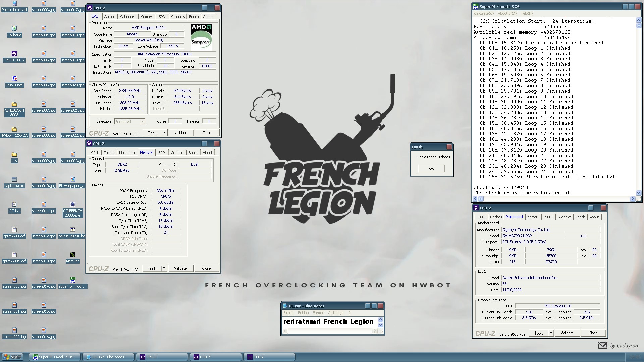Image resolution: width=644 pixels, height=362 pixels.
Task: Select the cpuz5600.cvf file icon
Action: (x=14, y=233)
